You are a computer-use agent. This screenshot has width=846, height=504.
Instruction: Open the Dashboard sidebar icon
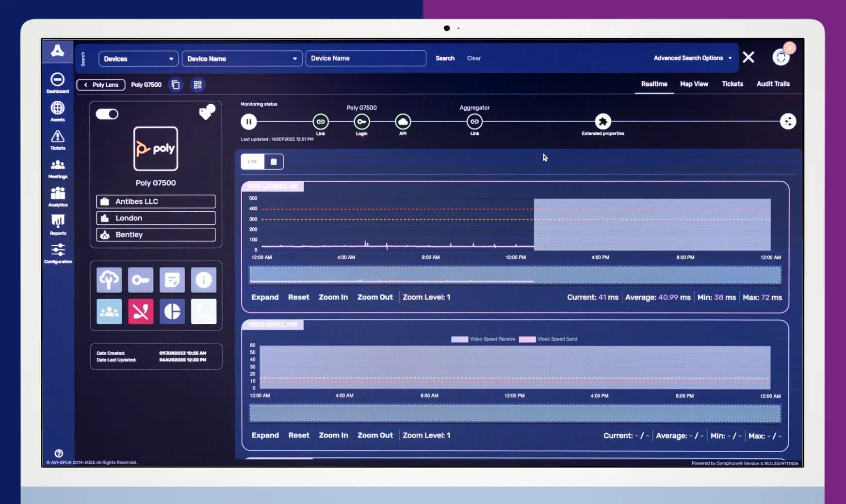coord(57,82)
